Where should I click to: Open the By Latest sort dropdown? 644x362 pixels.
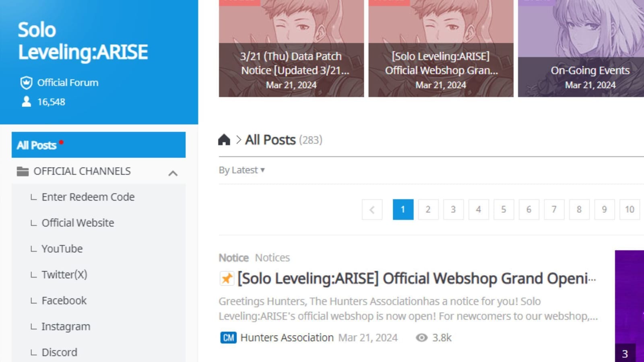pos(242,170)
